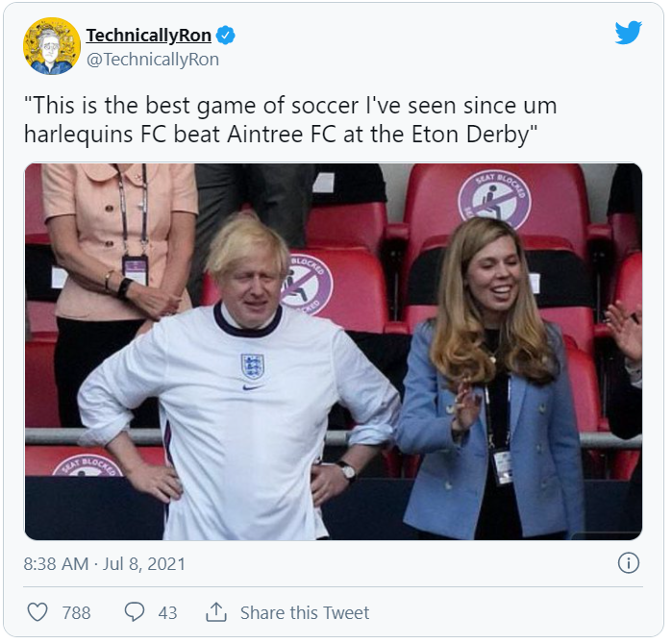Viewport: 672px width, 644px height.
Task: Click the share arrow icon
Action: tap(216, 612)
